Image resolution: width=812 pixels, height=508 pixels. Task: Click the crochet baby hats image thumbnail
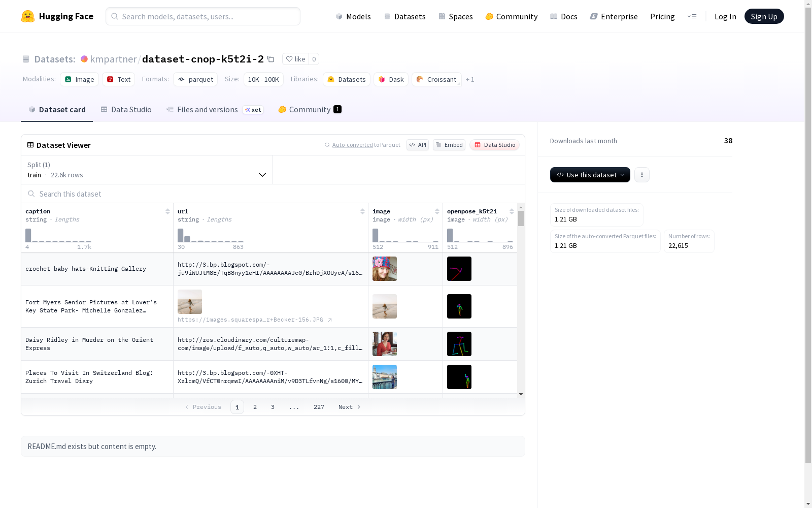pyautogui.click(x=385, y=269)
